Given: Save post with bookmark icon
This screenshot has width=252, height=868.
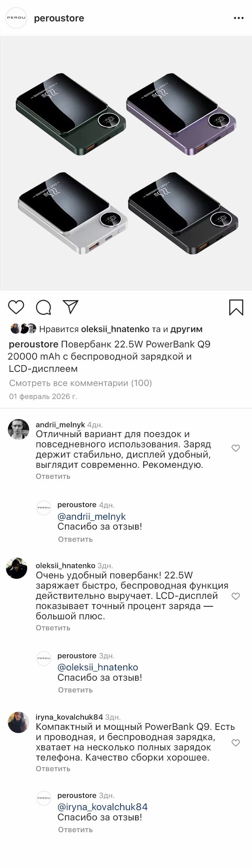Looking at the screenshot, I should tap(236, 307).
